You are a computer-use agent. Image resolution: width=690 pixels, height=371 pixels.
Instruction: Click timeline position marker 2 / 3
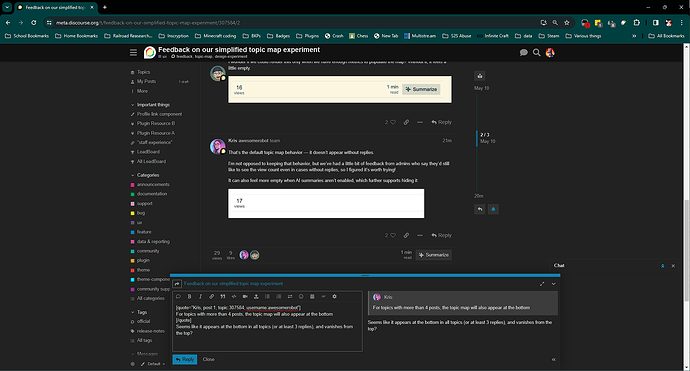[484, 135]
